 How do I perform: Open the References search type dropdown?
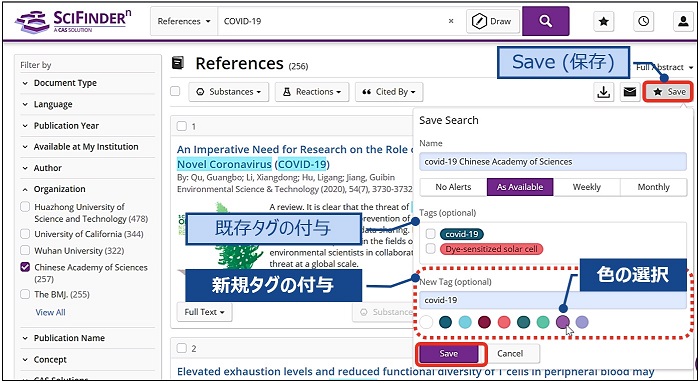[x=184, y=21]
